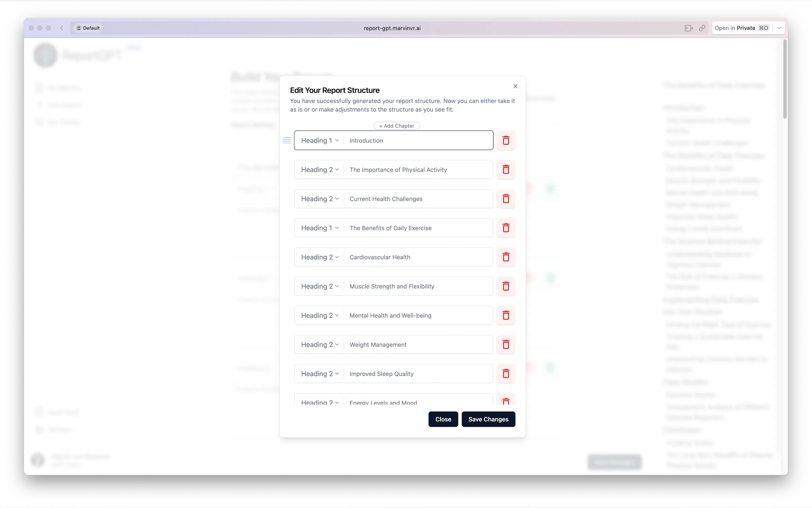Viewport: 812px width, 508px height.
Task: Expand Heading 2 dropdown for Mental Health and Well-being
Action: coord(320,315)
